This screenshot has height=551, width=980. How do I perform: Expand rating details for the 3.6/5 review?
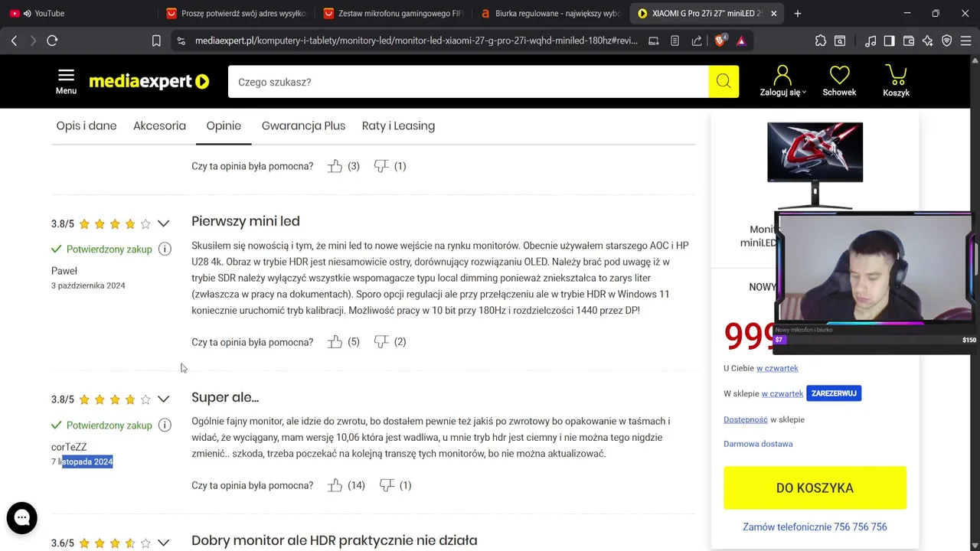(163, 543)
